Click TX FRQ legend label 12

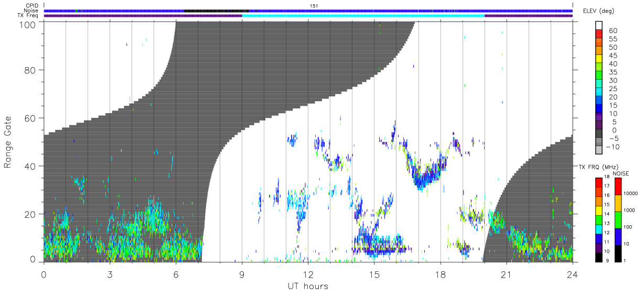coord(606,233)
